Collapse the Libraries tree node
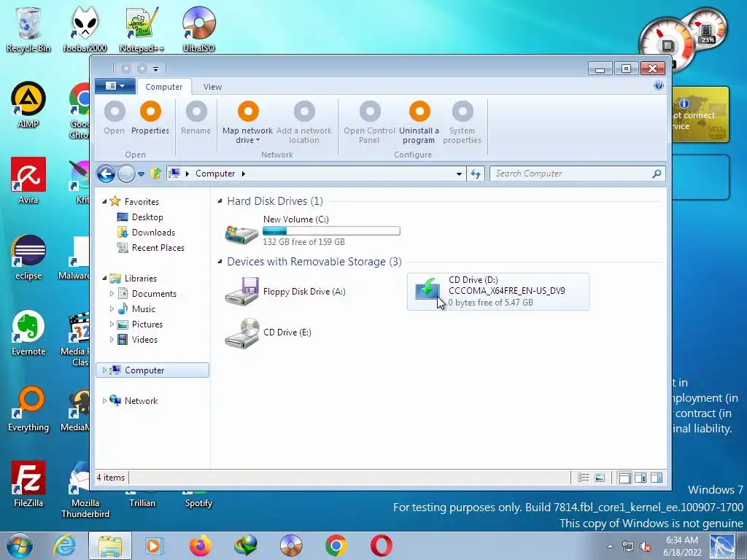 [x=104, y=279]
